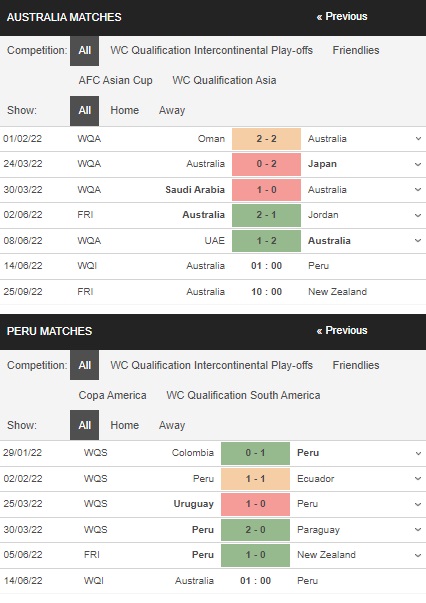426x603 pixels.
Task: Open the UAE 1 - 2 Australia score
Action: tap(266, 241)
